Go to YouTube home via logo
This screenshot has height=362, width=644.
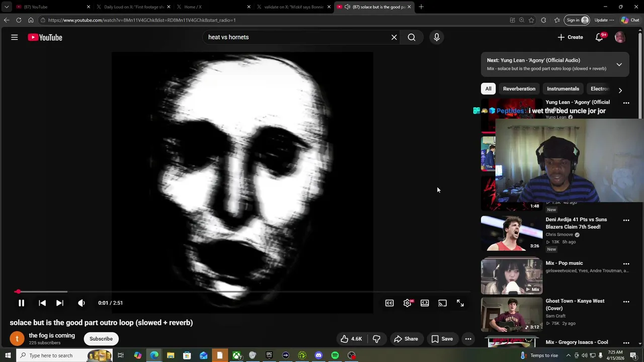[x=45, y=37]
